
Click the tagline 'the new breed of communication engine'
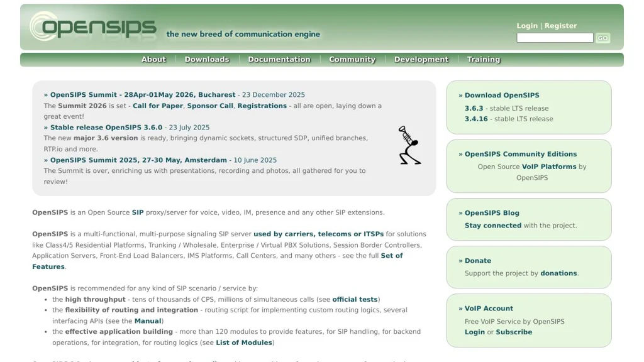(243, 34)
